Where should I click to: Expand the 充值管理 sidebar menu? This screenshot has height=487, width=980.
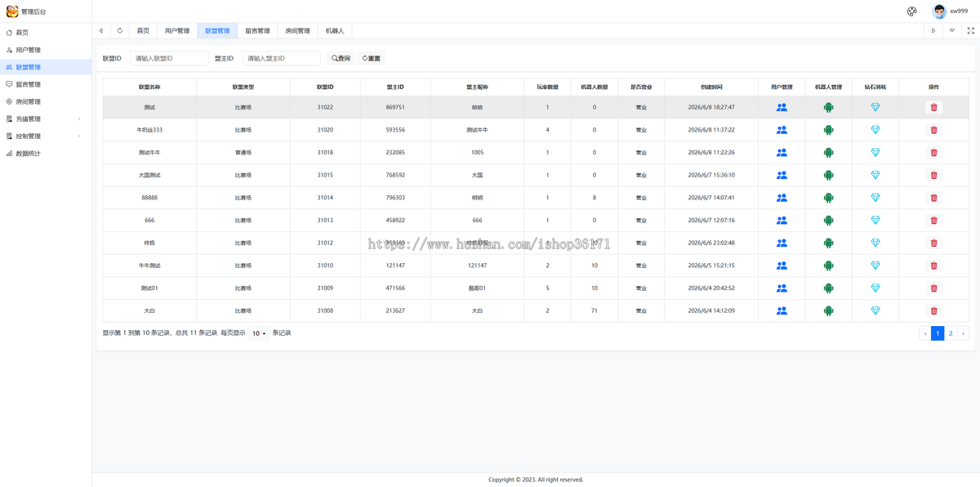point(46,118)
